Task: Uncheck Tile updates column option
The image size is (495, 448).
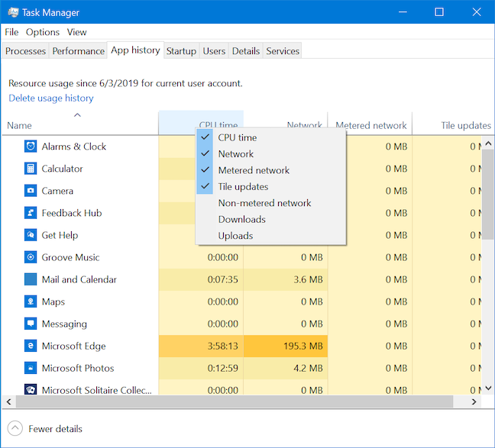Action: coord(271,187)
